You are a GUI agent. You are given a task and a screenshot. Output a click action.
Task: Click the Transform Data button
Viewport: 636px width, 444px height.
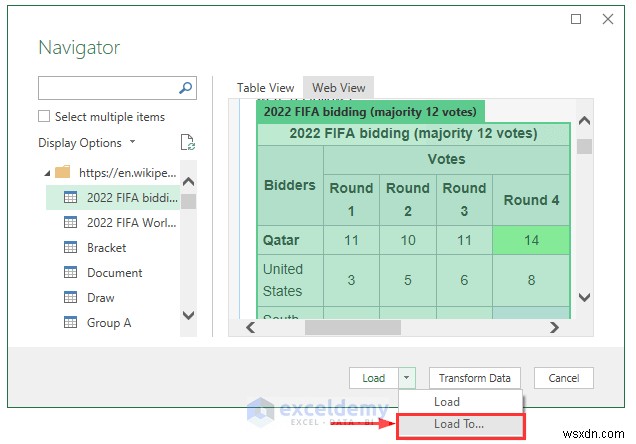pyautogui.click(x=475, y=378)
